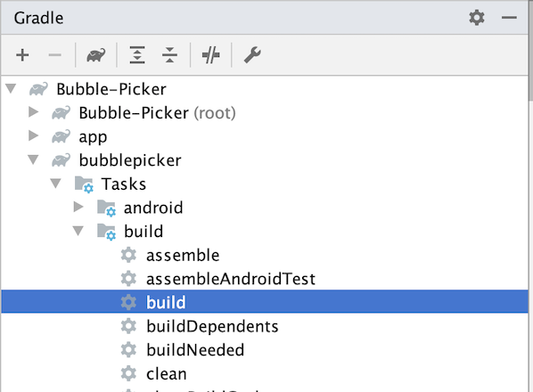Click the disabled minus detach icon

tap(54, 55)
